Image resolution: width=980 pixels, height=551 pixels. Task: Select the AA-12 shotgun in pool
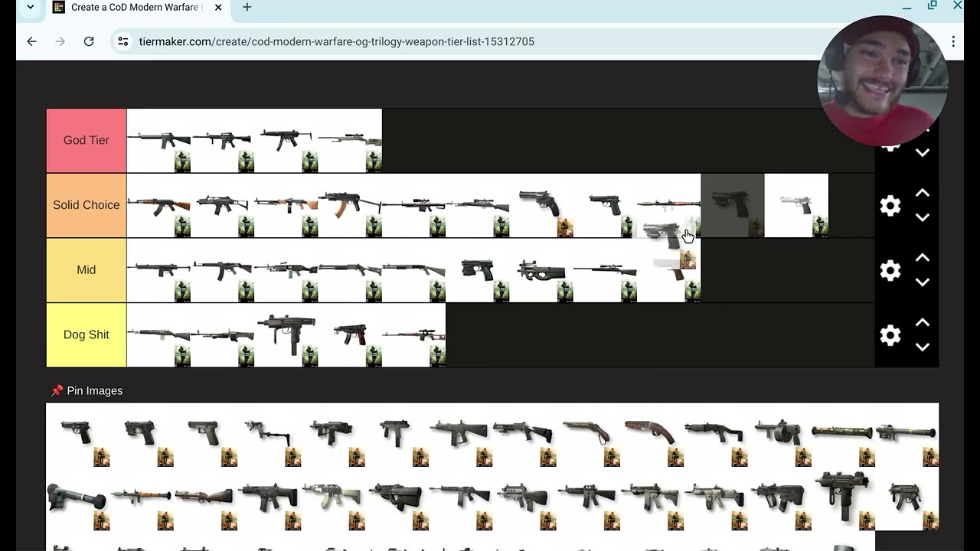point(460,435)
